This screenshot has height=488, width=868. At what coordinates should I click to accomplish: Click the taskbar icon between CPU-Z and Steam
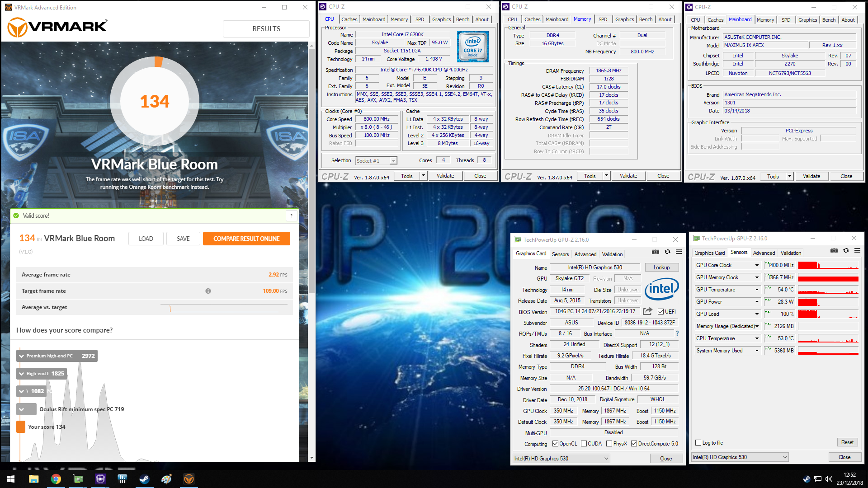122,479
